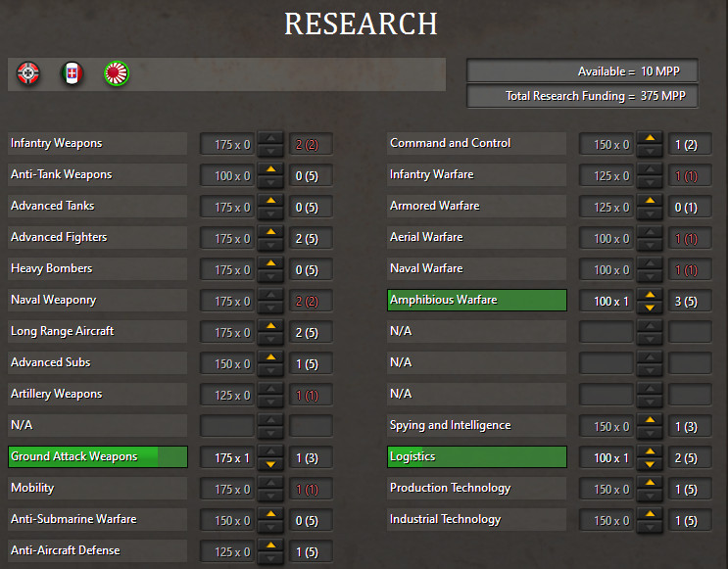
Task: Increase Logistics research with up arrow
Action: tap(650, 451)
